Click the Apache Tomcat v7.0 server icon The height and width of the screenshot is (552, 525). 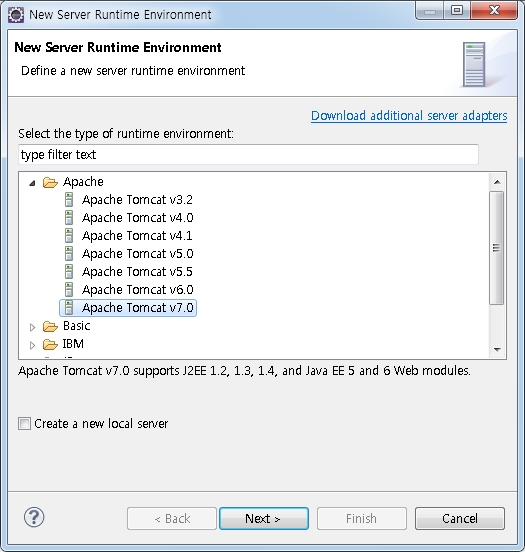point(69,307)
